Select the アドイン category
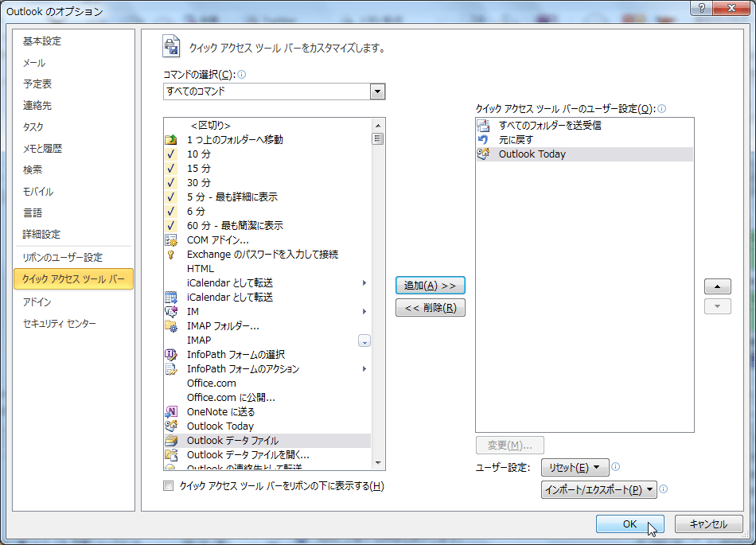756x545 pixels. click(37, 302)
